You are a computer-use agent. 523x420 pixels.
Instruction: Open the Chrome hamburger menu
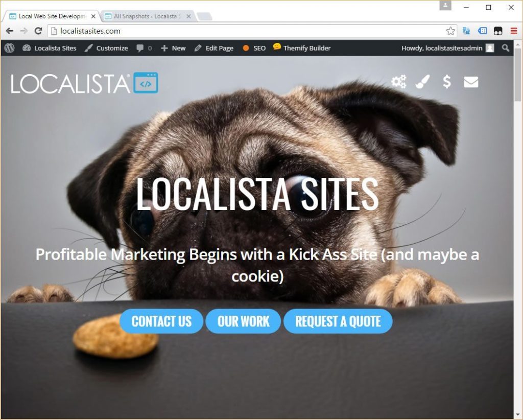(x=513, y=31)
